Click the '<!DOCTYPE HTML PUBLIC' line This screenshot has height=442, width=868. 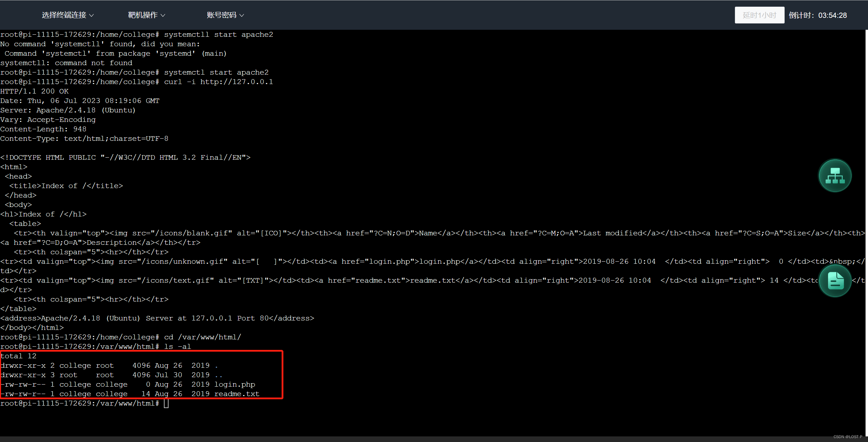coord(125,158)
